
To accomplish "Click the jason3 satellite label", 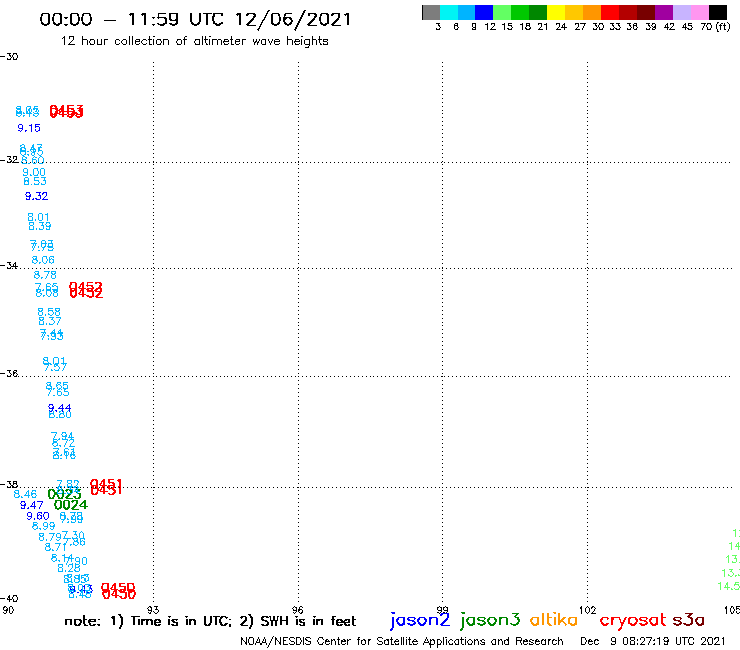I will 490,620.
